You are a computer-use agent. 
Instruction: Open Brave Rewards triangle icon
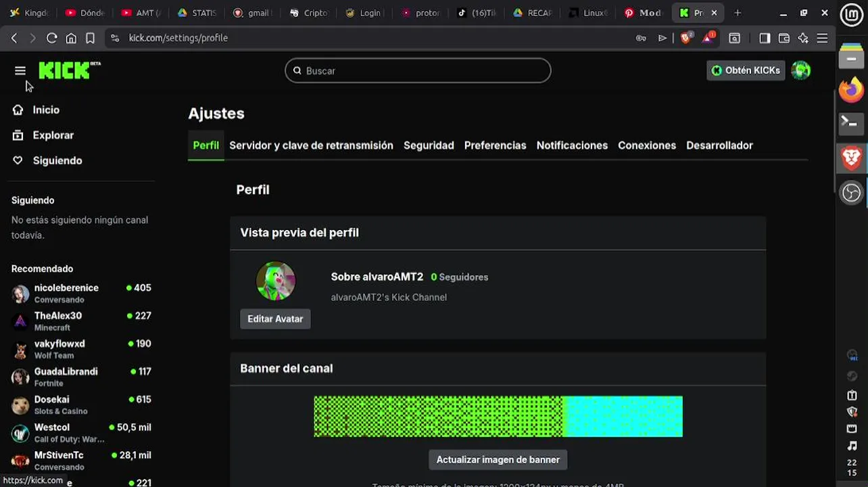click(708, 38)
